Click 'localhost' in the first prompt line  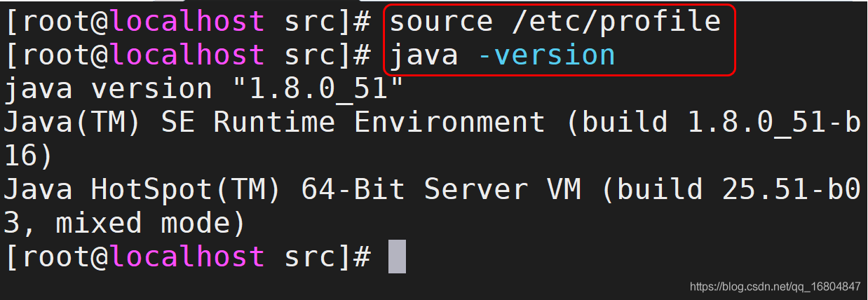[x=187, y=22]
